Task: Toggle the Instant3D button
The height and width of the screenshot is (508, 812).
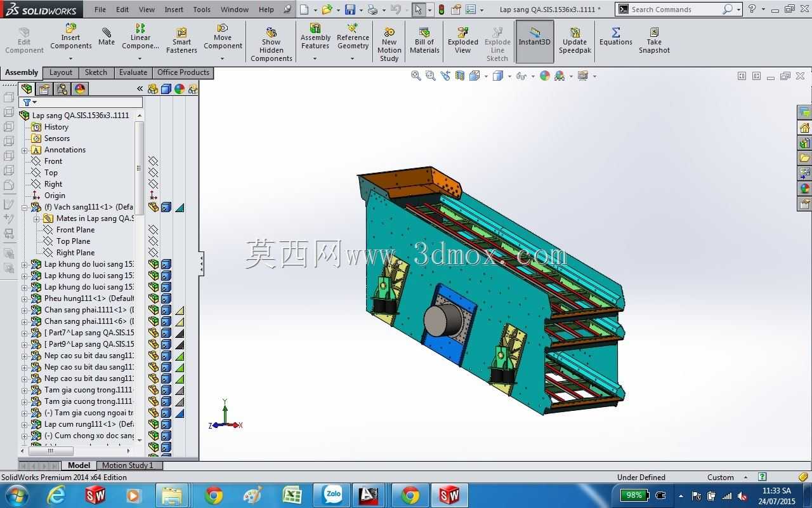Action: tap(535, 41)
